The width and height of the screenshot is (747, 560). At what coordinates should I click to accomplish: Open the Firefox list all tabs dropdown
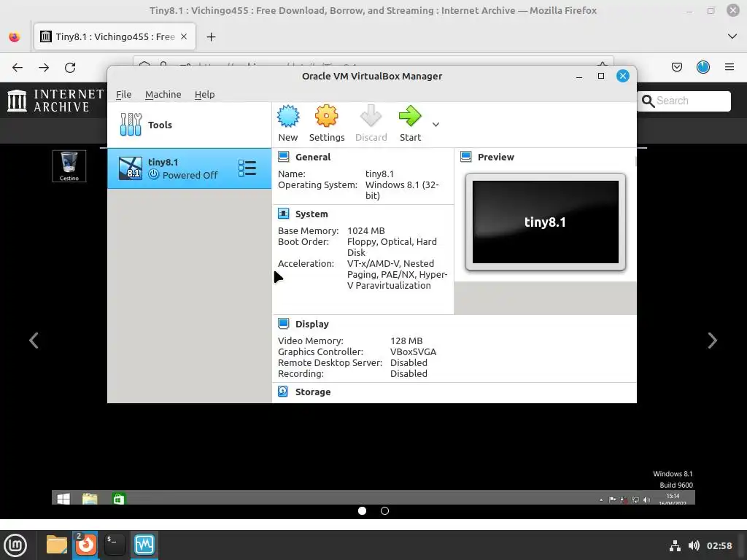tap(732, 36)
